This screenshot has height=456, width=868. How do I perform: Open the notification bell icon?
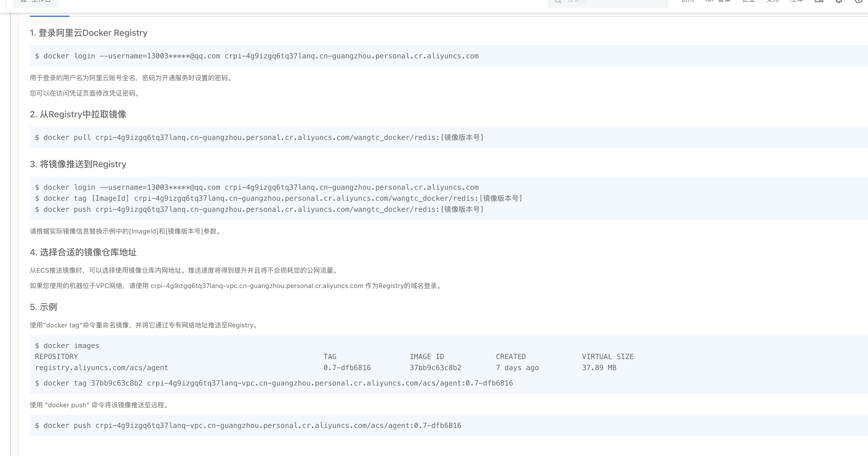coord(839,1)
